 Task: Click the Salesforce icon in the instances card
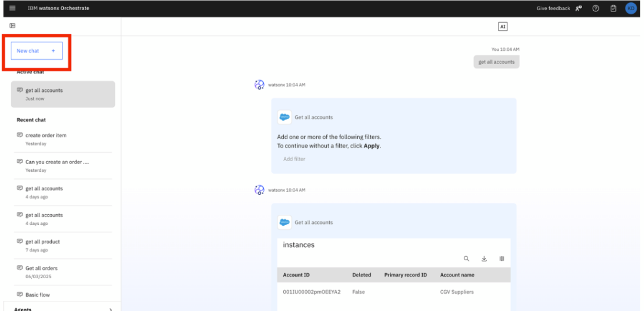[x=284, y=223]
